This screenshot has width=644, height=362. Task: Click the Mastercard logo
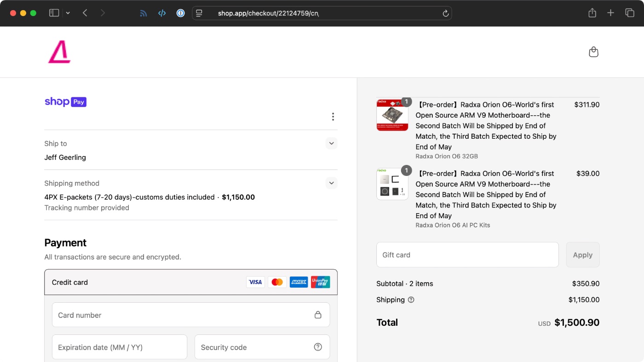click(277, 282)
